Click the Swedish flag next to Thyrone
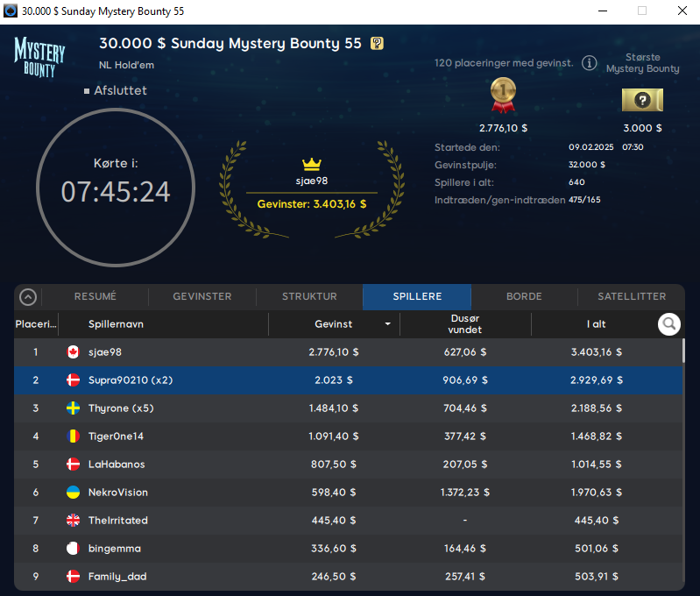This screenshot has height=596, width=700. point(74,408)
